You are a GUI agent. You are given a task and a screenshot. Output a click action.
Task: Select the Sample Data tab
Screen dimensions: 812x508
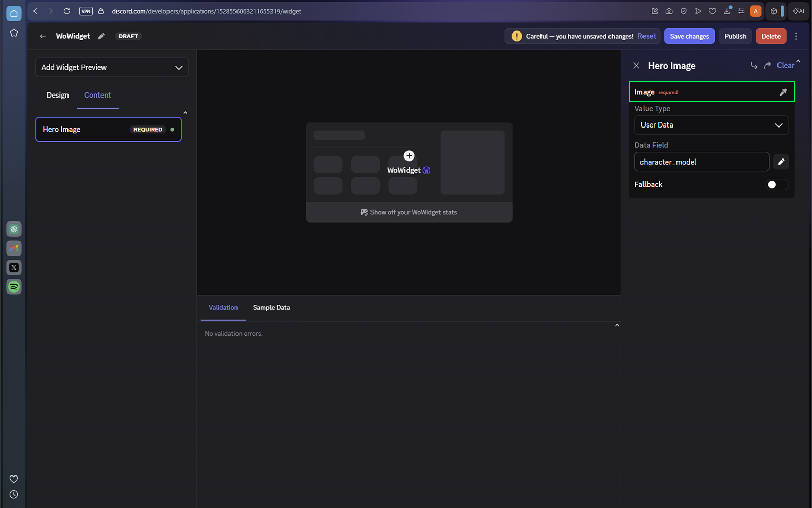[272, 308]
